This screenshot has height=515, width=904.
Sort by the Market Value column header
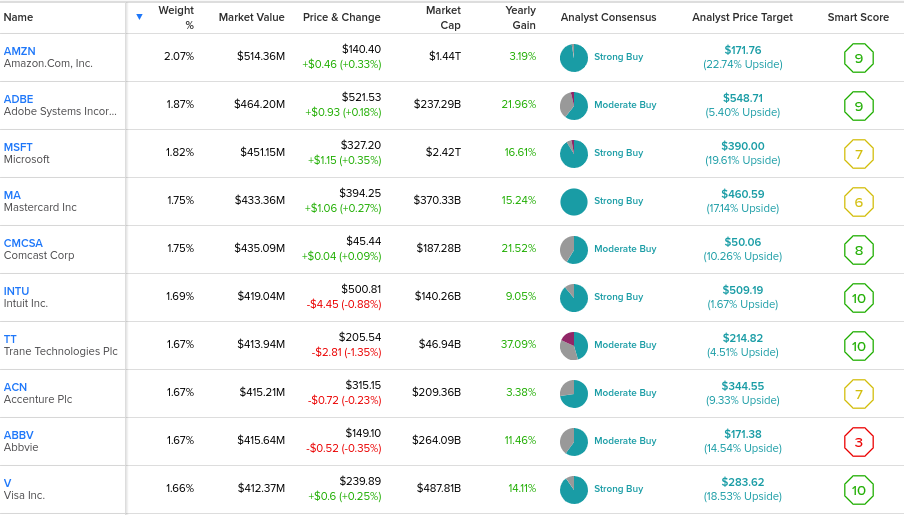click(251, 17)
